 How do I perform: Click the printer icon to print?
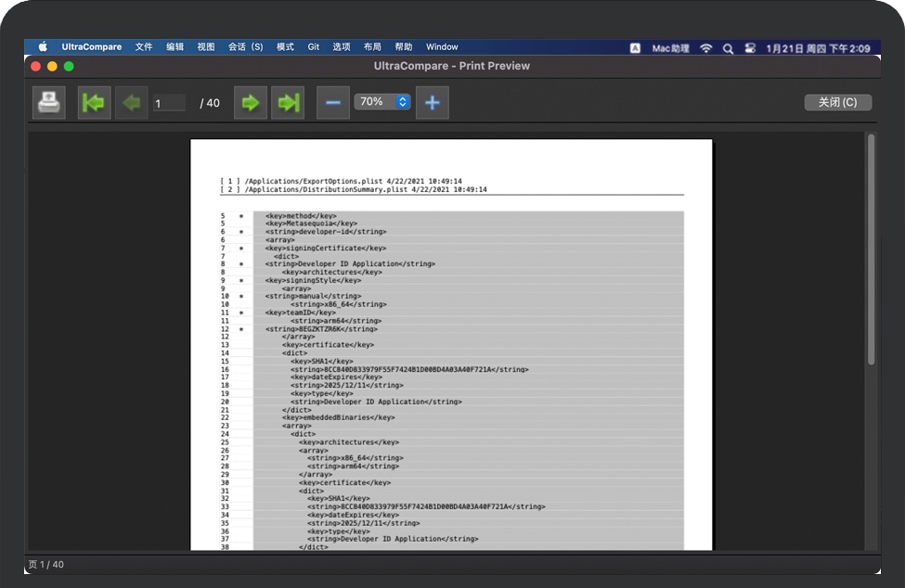[49, 102]
